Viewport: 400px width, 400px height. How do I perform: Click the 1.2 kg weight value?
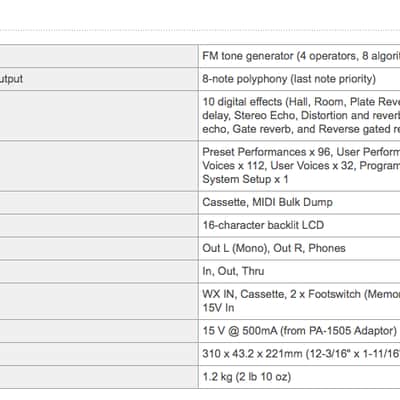247,377
